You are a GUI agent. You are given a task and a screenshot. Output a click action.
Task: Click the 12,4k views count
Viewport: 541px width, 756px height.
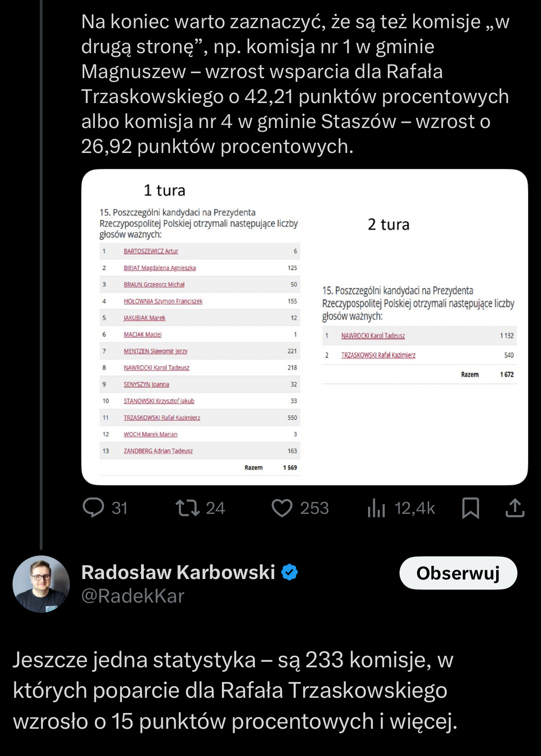[415, 508]
